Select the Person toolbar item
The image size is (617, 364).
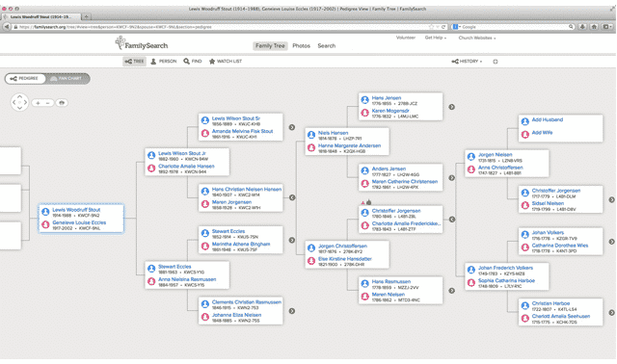pyautogui.click(x=164, y=62)
